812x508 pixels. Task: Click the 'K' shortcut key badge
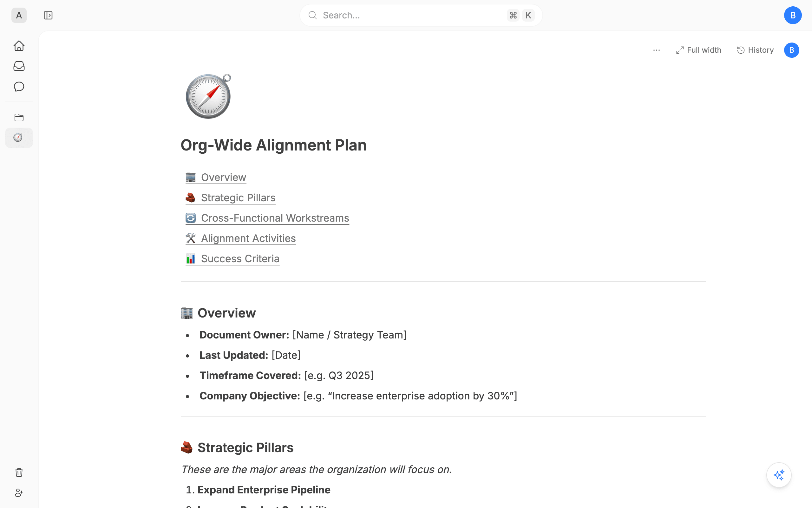click(528, 16)
